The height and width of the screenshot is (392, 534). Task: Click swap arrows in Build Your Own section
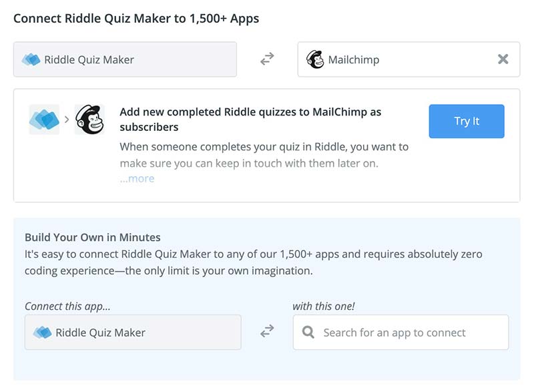pos(267,331)
